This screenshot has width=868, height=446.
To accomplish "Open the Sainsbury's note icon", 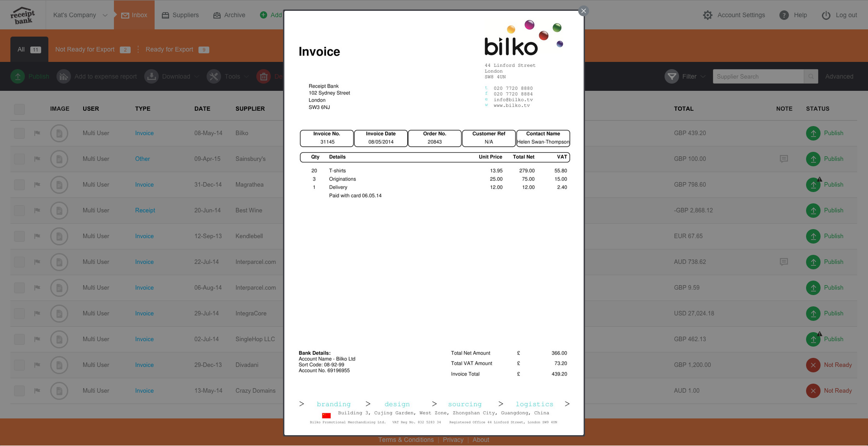I will 784,159.
